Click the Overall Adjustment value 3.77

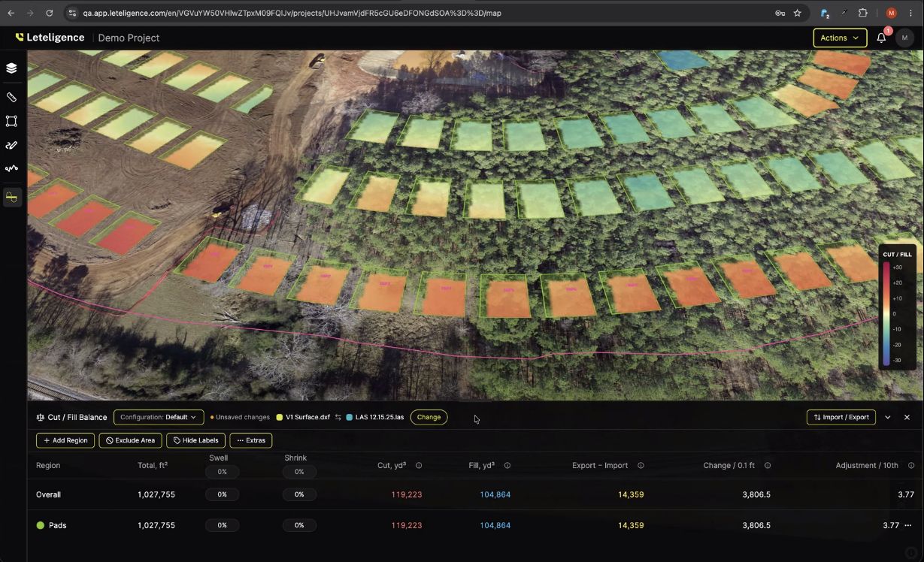coord(906,494)
